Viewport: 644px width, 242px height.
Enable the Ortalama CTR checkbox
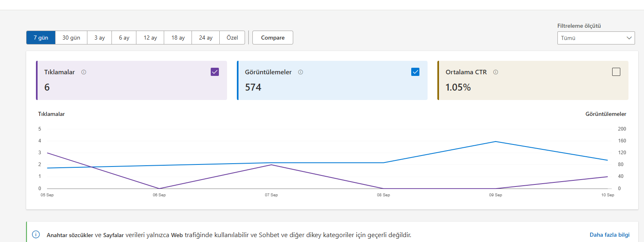click(x=616, y=72)
